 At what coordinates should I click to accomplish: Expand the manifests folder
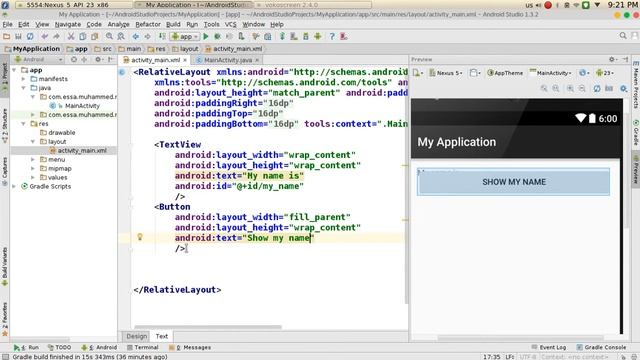coord(23,79)
